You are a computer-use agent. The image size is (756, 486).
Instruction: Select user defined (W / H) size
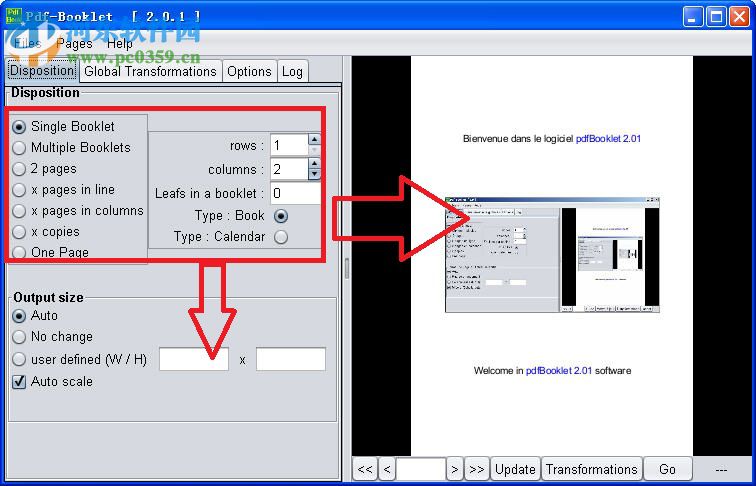(x=19, y=359)
